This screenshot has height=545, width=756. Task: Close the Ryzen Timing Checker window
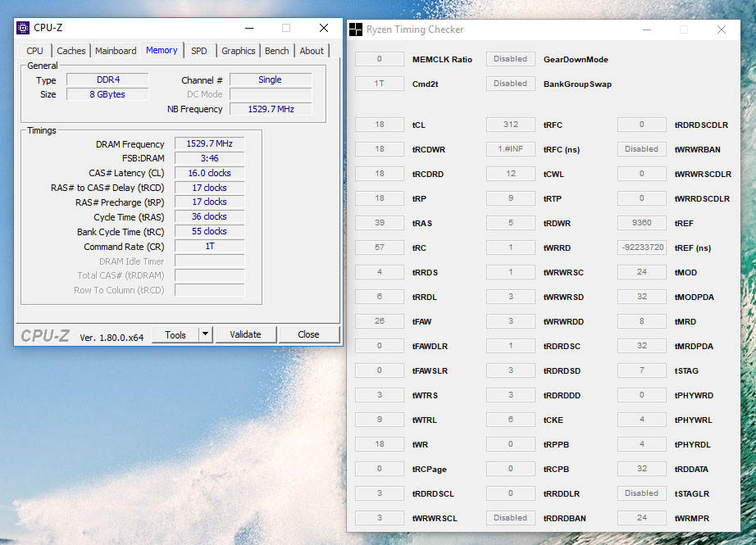click(722, 30)
